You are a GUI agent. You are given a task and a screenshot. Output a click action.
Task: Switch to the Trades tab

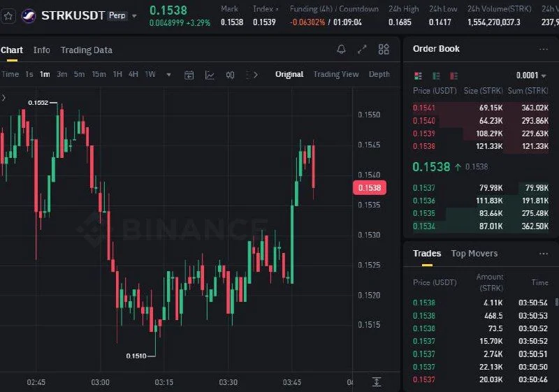(427, 254)
